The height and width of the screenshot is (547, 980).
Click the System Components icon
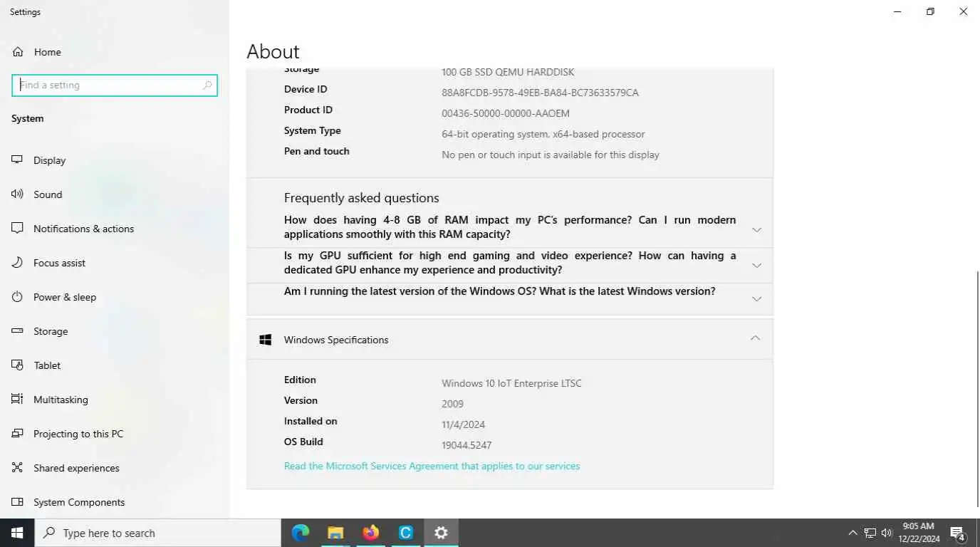coord(18,502)
